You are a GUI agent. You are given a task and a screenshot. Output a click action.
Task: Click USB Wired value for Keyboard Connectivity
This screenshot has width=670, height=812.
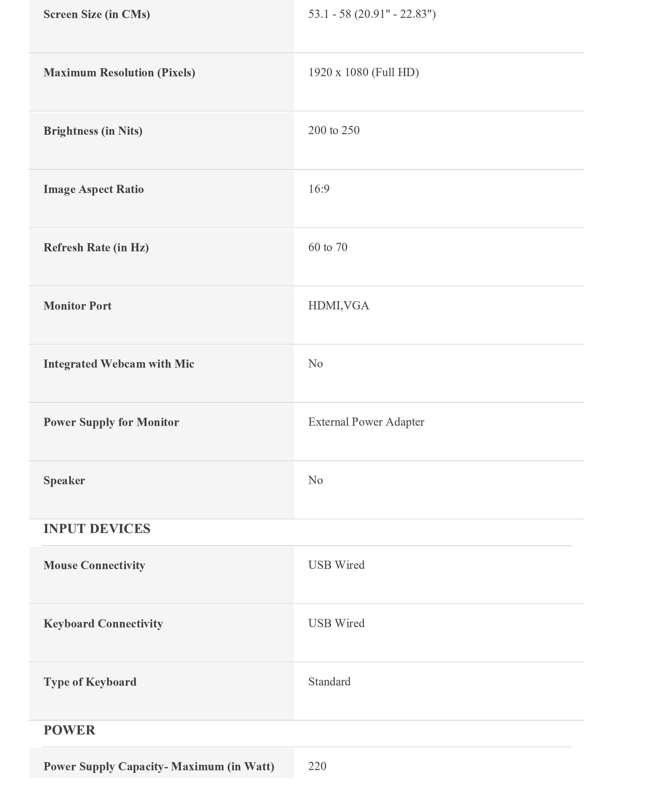[x=336, y=623]
